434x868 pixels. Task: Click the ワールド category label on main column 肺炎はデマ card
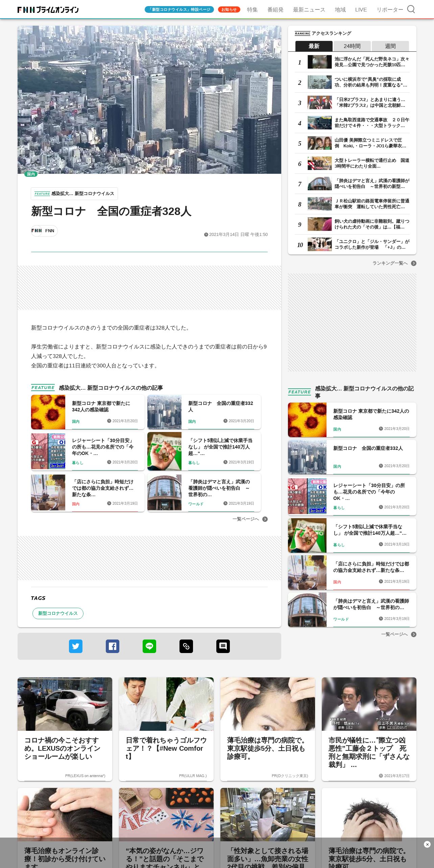(x=196, y=504)
